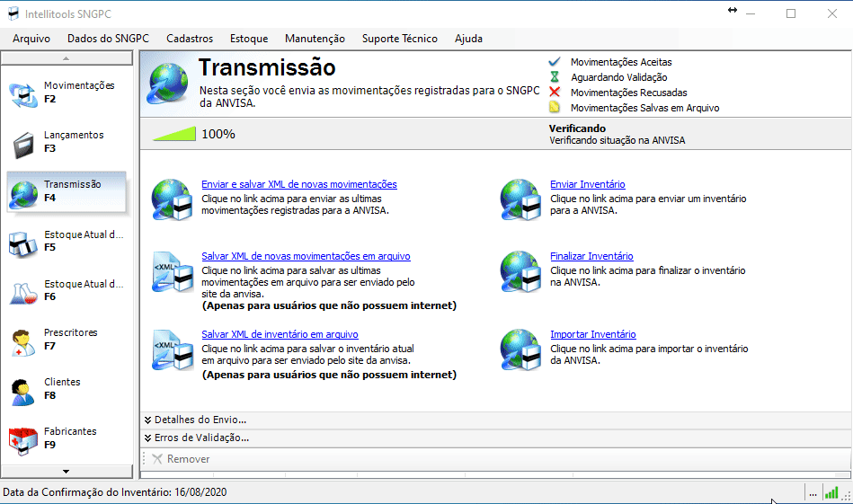
Task: Open the Movimentações F2 sidebar icon
Action: pyautogui.click(x=22, y=94)
